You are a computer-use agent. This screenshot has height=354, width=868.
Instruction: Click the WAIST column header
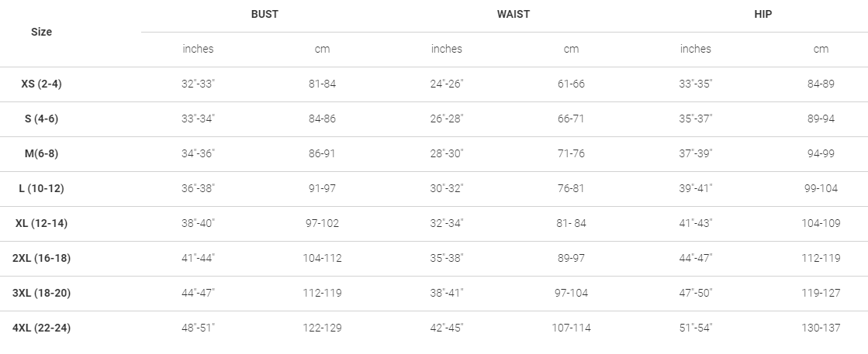[514, 14]
